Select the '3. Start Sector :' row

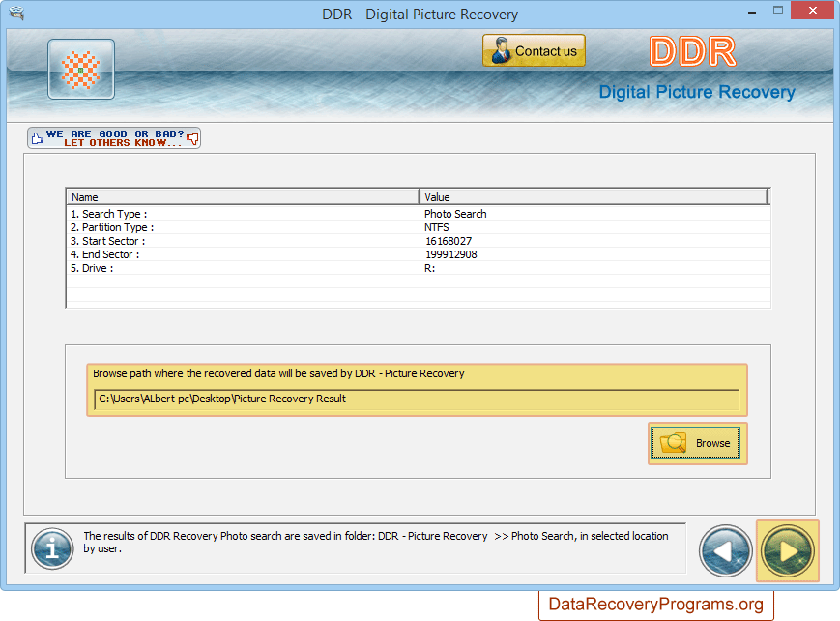tap(418, 241)
